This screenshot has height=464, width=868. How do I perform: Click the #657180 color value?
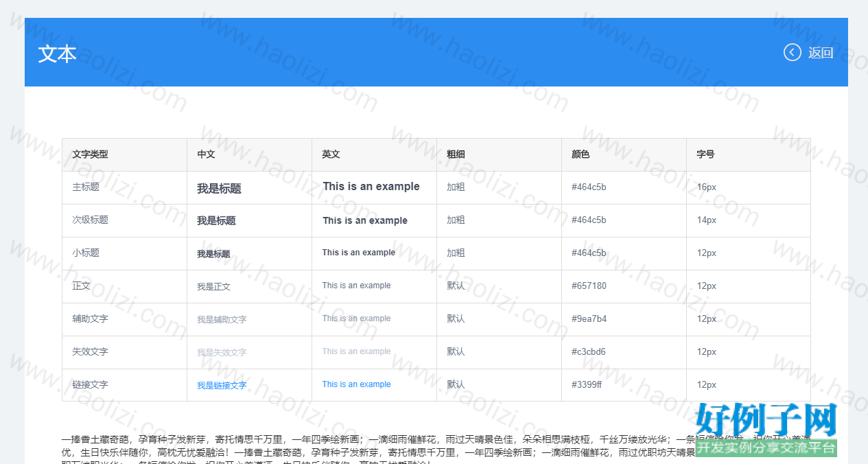click(x=589, y=286)
